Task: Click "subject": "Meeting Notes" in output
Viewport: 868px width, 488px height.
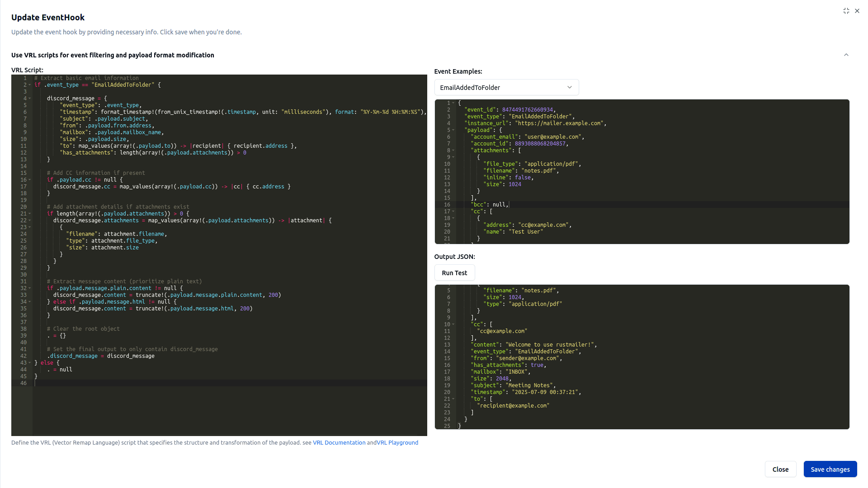Action: [x=513, y=385]
